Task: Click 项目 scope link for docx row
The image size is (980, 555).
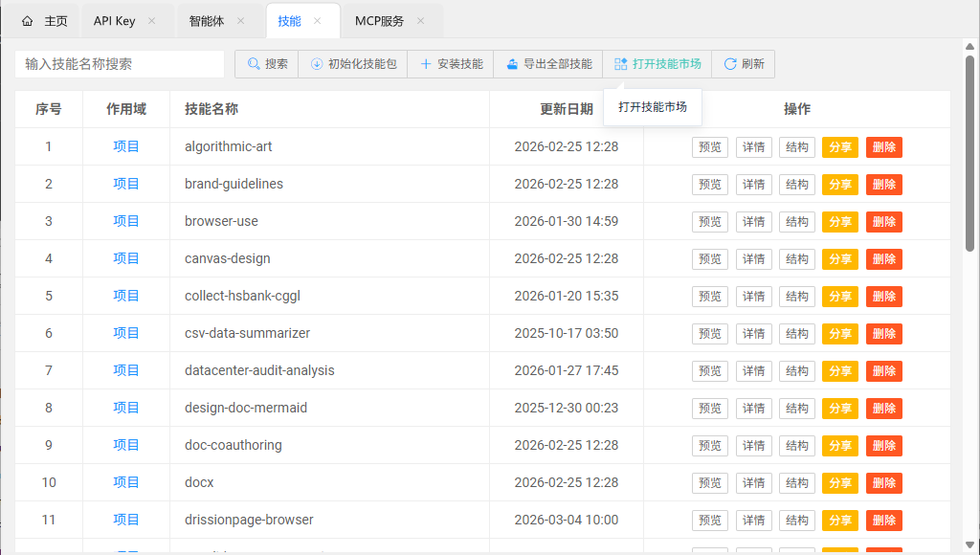Action: click(x=126, y=482)
